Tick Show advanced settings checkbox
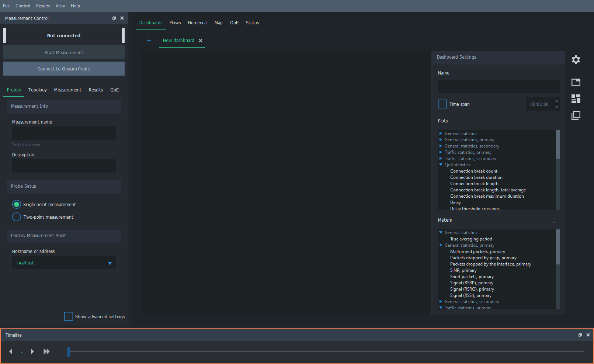This screenshot has height=364, width=594. 69,316
